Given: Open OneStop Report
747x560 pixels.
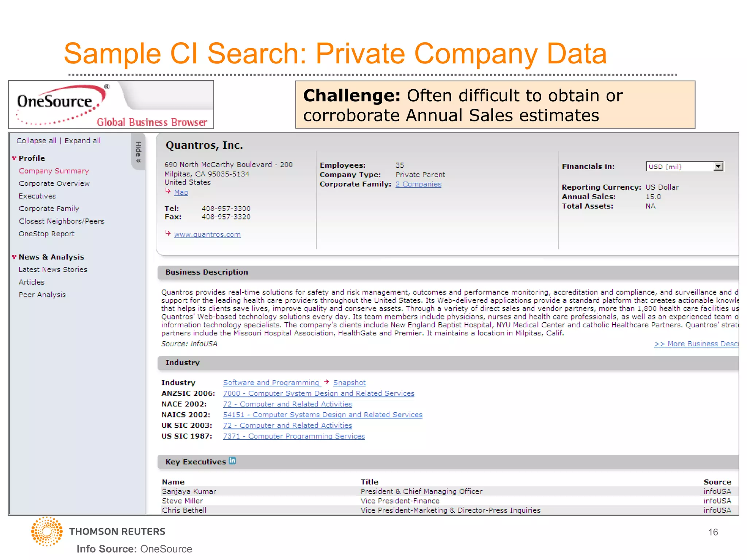Looking at the screenshot, I should point(47,234).
